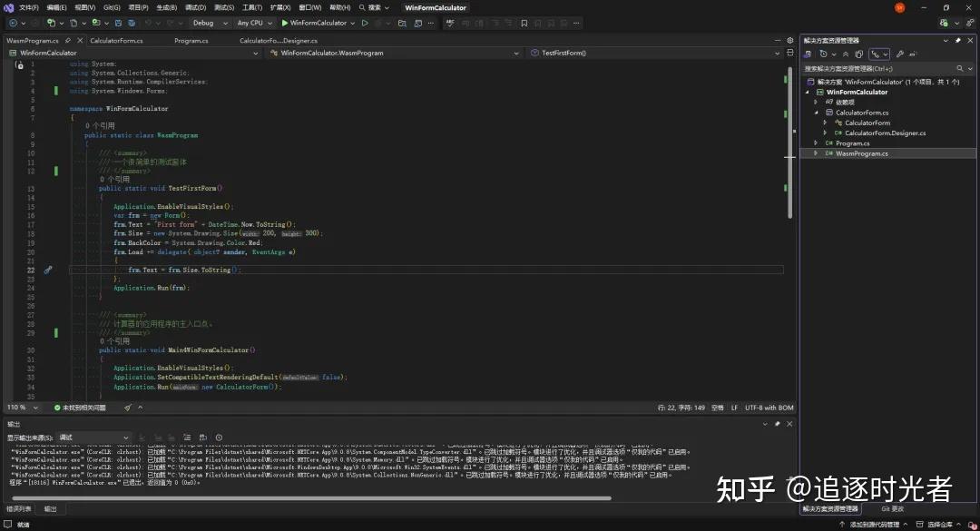Pin the WasmProgram.cs editor tab

click(68, 41)
